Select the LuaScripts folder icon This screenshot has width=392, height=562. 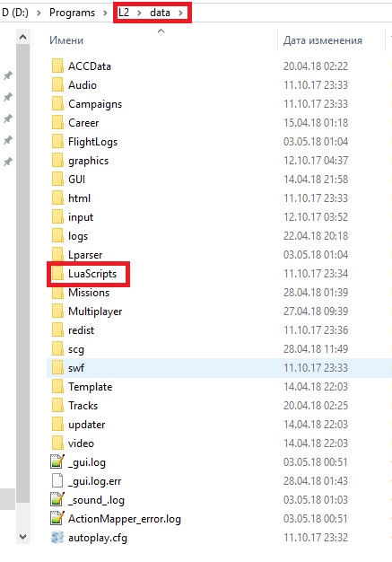click(x=57, y=274)
